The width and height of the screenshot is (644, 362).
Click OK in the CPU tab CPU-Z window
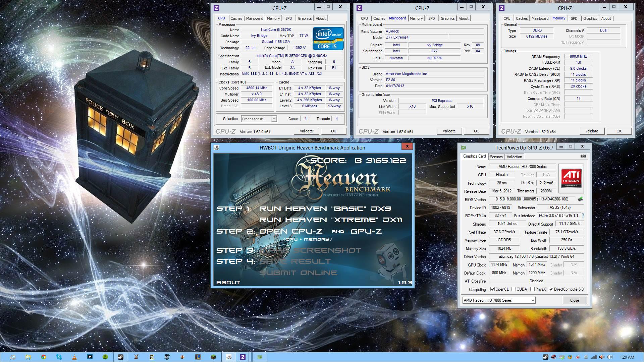tap(333, 131)
